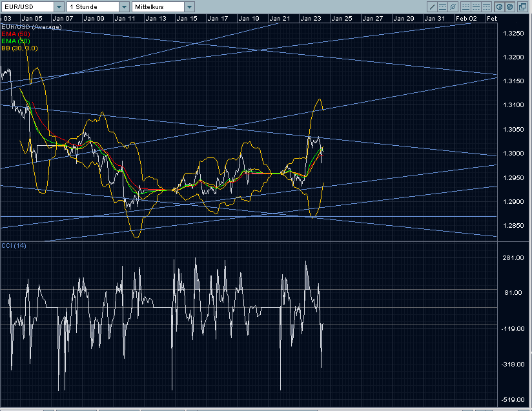The image size is (532, 411).
Task: Click the line style icon with bottom solid line
Action: (464, 6)
